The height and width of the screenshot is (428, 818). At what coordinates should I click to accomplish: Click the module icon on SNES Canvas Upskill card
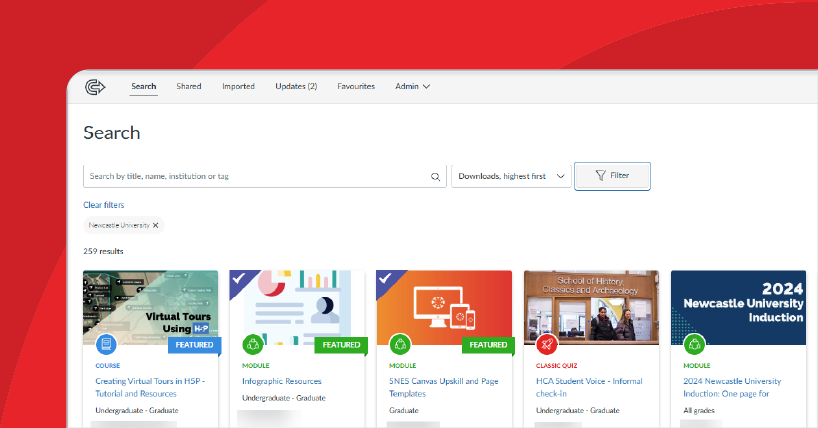(x=400, y=344)
